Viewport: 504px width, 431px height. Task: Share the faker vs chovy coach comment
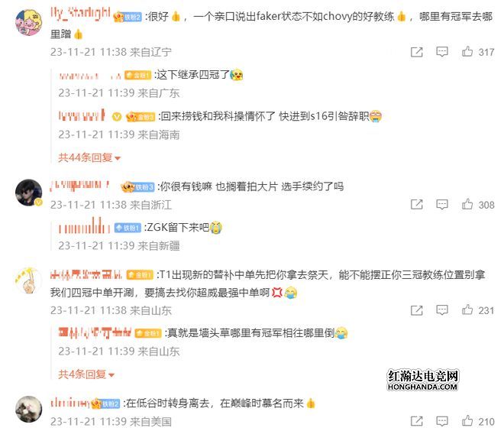[x=417, y=52]
